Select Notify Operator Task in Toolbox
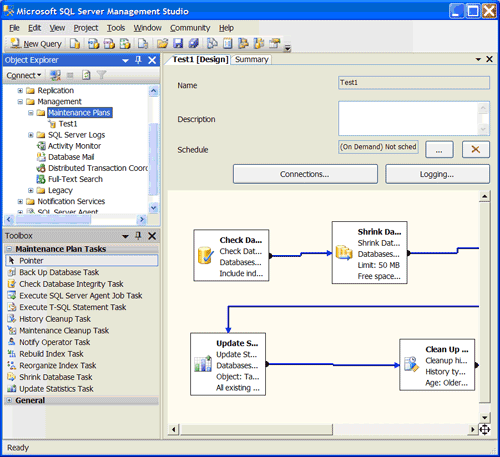Image resolution: width=500 pixels, height=457 pixels. point(54,342)
